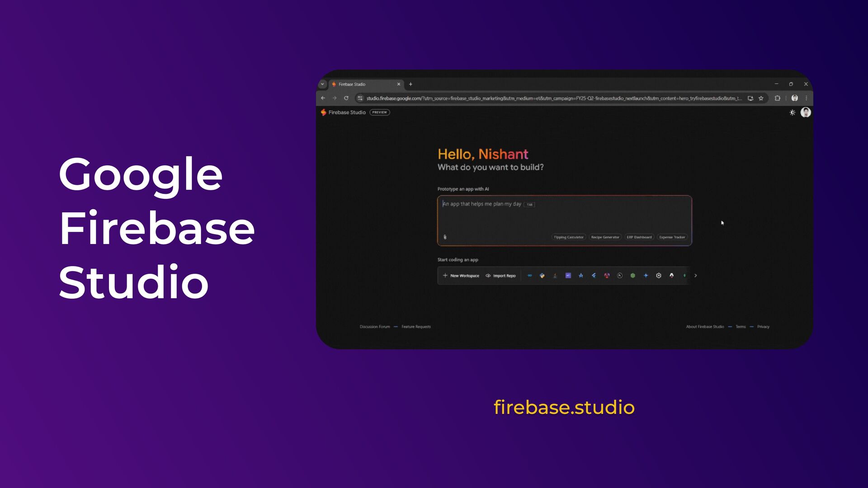The height and width of the screenshot is (488, 868).
Task: Select the Java template icon
Action: (x=555, y=275)
